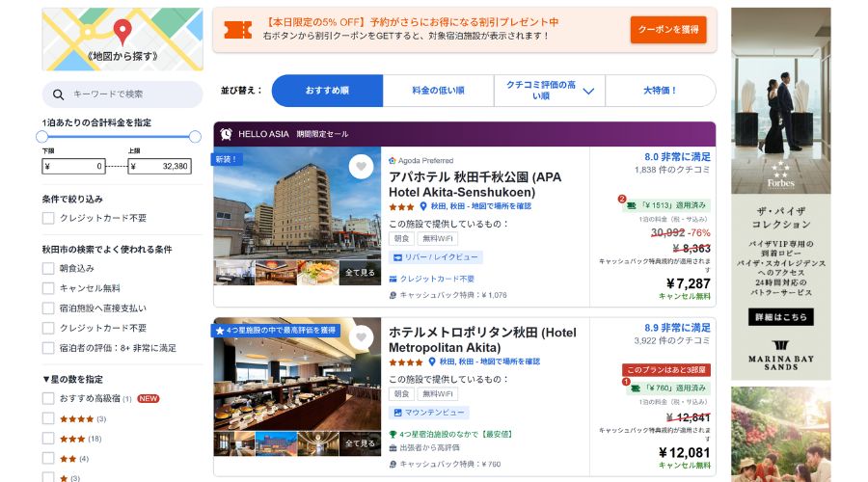Viewport: 868px width, 482px height.
Task: Sort by 料金の低い順 tab
Action: (439, 91)
